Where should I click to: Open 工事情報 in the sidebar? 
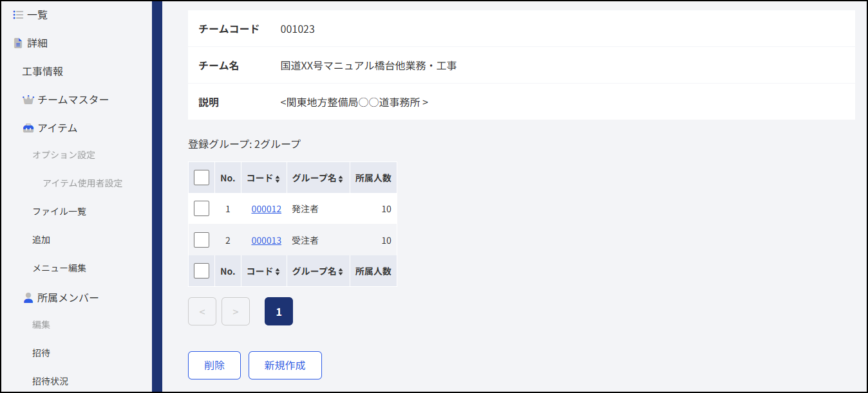point(42,71)
